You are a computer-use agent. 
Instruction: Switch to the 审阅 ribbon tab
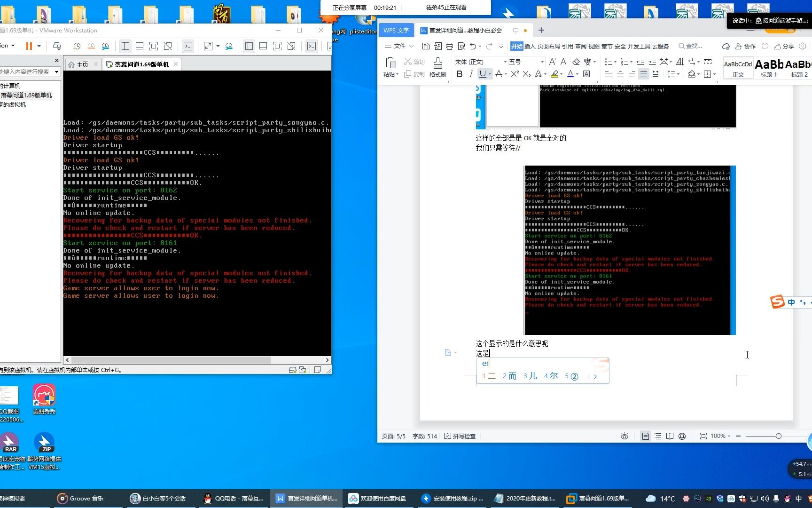581,46
